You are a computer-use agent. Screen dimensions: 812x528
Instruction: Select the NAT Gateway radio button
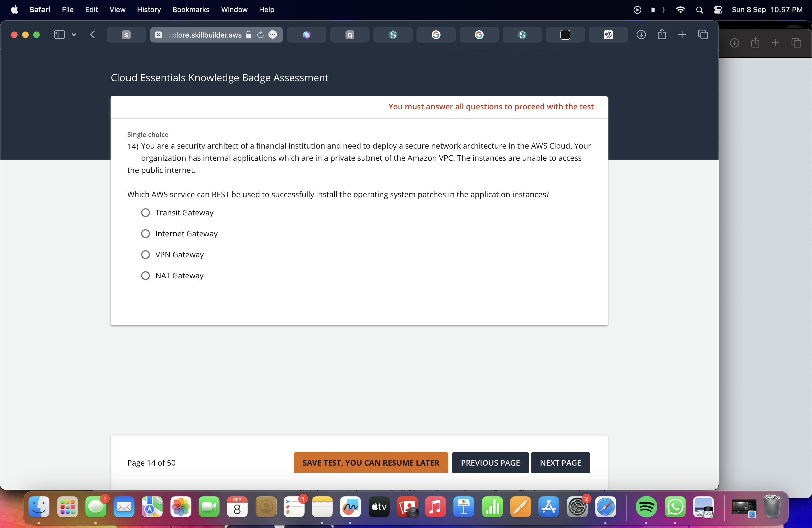pos(145,275)
